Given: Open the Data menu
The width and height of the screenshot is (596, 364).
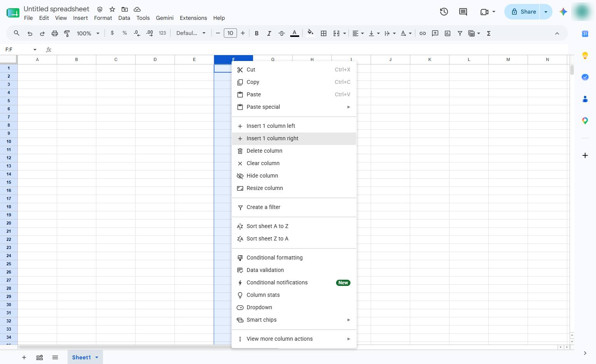Looking at the screenshot, I should click(124, 18).
